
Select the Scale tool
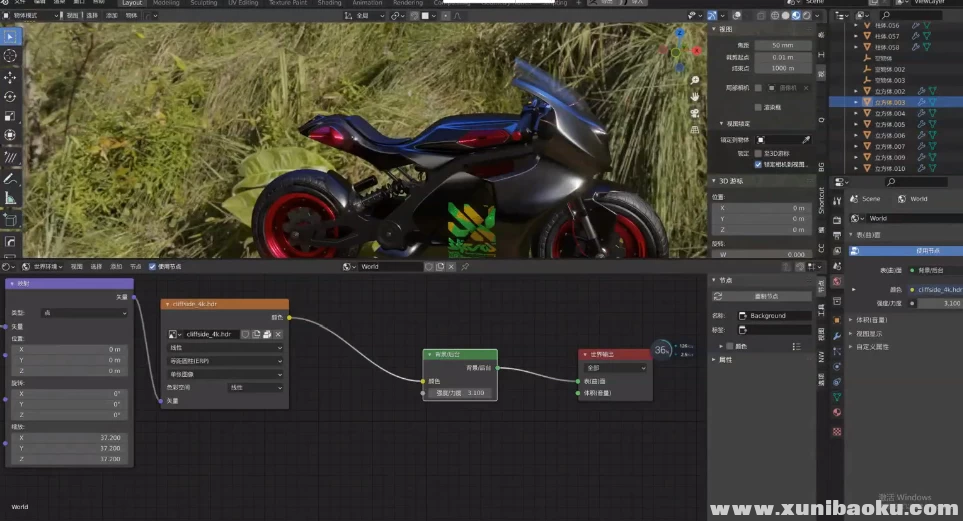click(x=10, y=116)
